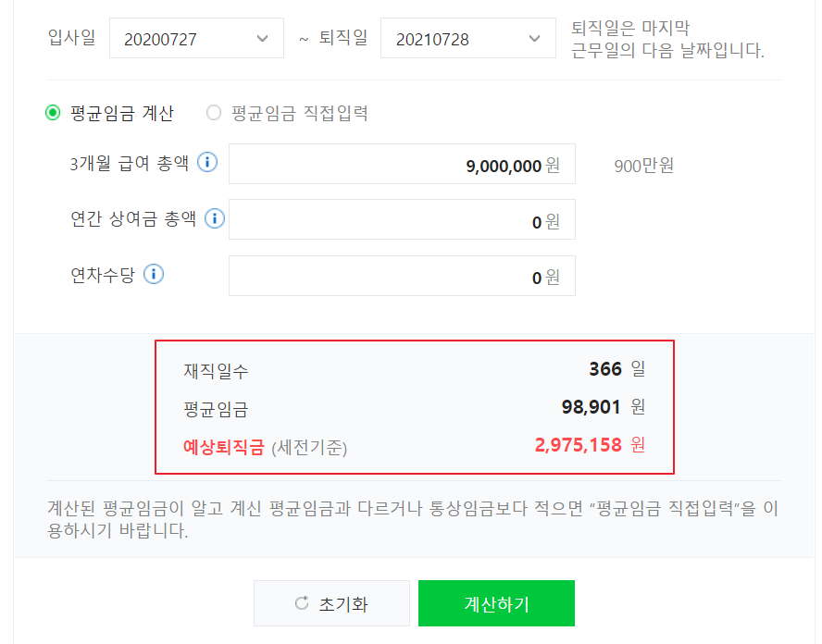Switch to 평균임금 직접입력 mode
The width and height of the screenshot is (822, 644).
point(214,112)
